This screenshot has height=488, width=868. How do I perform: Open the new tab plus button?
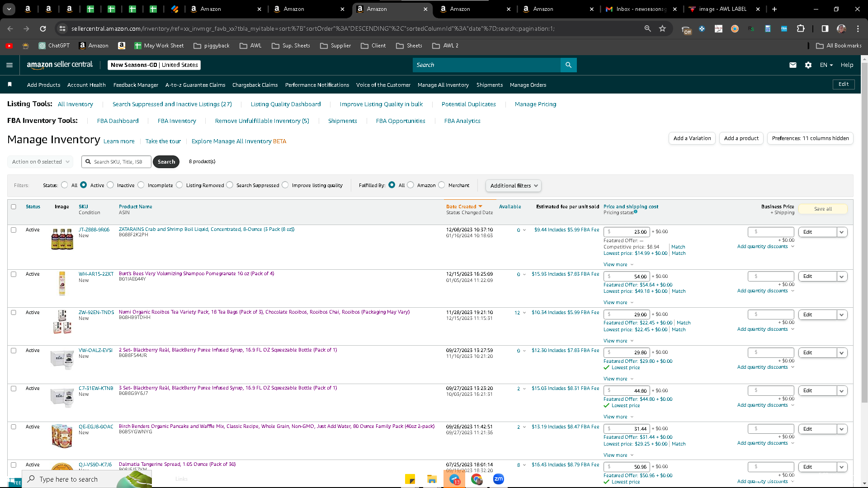(774, 9)
